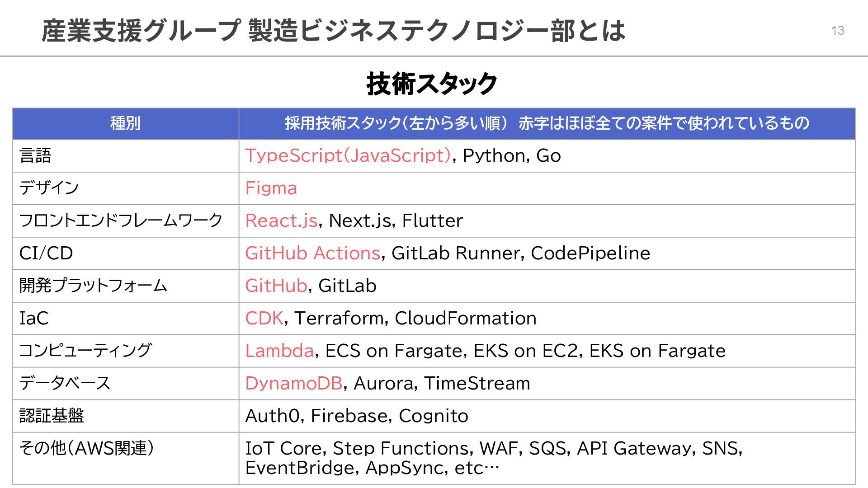
Task: Select the 種別 column header
Action: [x=125, y=123]
